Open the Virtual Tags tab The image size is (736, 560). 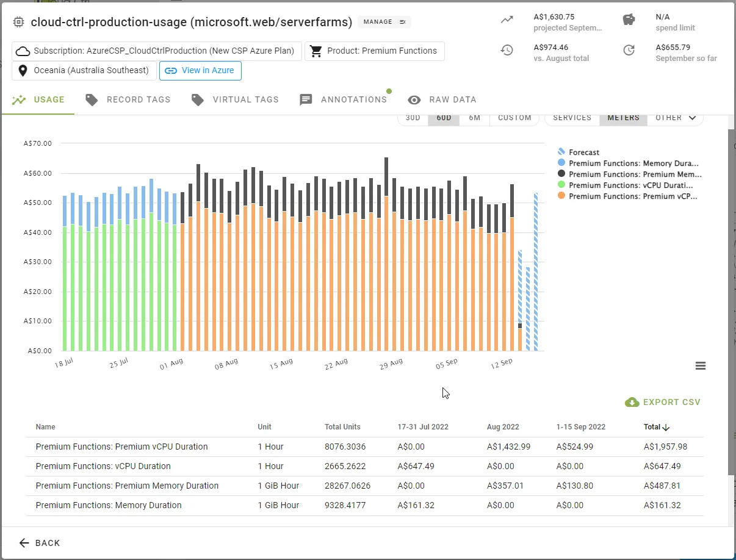[235, 99]
